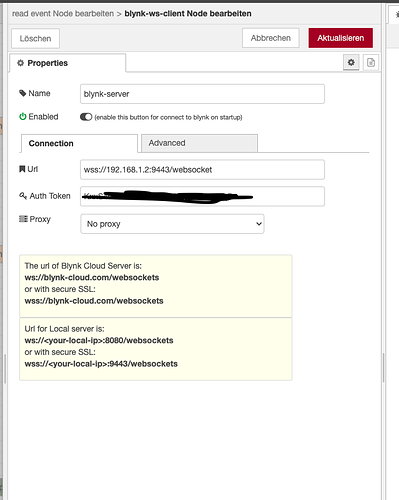Click the green power icon beside Enabled
Screen dimensions: 399x500
[x=23, y=117]
